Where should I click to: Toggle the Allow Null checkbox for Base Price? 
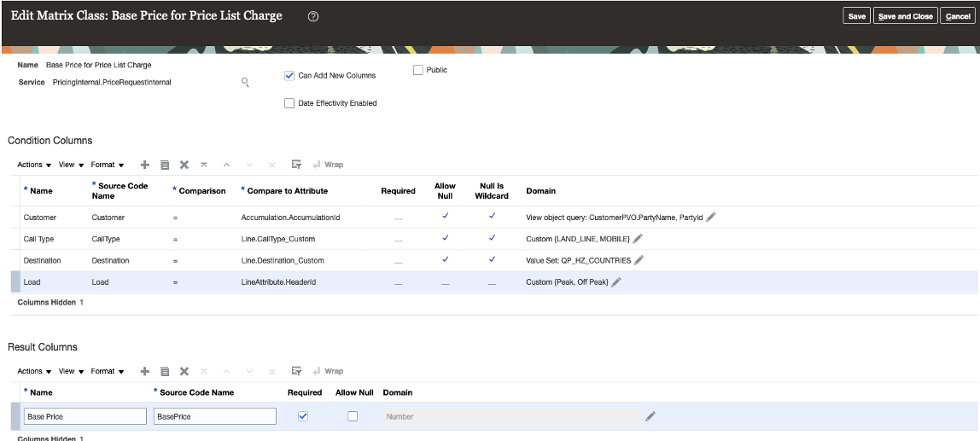tap(352, 416)
